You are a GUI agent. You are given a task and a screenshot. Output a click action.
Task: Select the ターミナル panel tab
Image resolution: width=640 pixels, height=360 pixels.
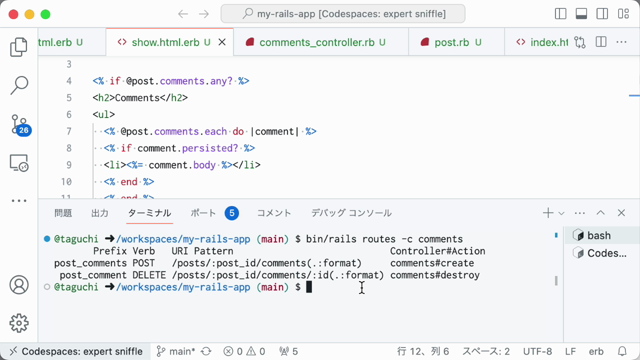coord(150,213)
